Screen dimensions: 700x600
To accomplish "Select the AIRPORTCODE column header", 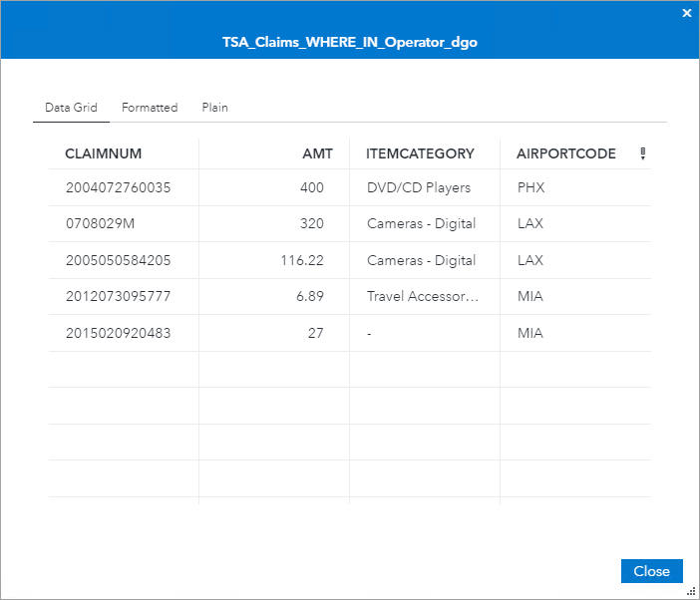I will tap(566, 153).
